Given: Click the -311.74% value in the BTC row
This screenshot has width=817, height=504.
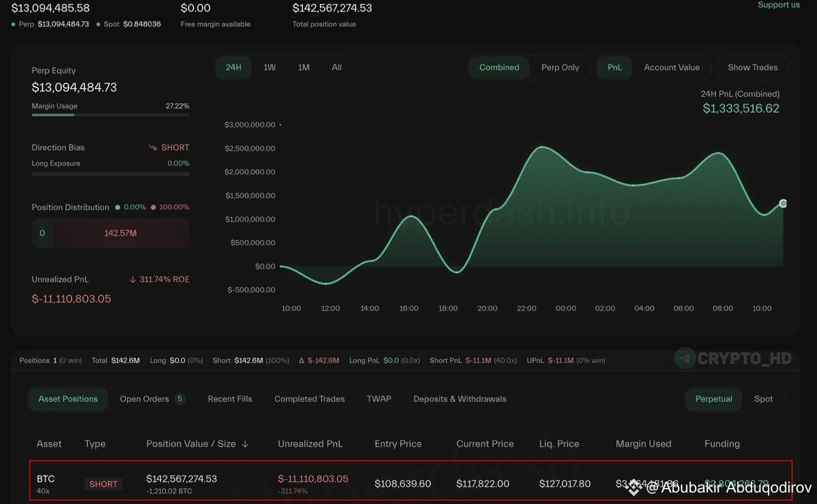Looking at the screenshot, I should pyautogui.click(x=293, y=491).
